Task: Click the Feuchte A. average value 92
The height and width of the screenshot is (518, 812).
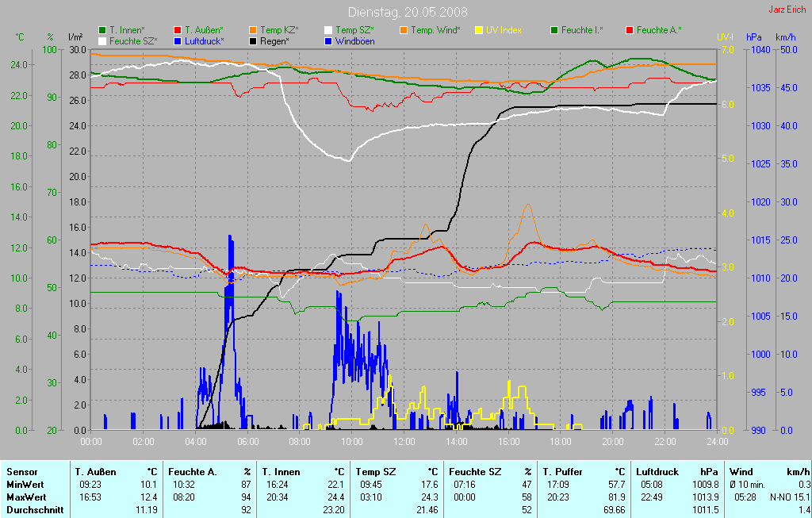Action: coord(246,510)
